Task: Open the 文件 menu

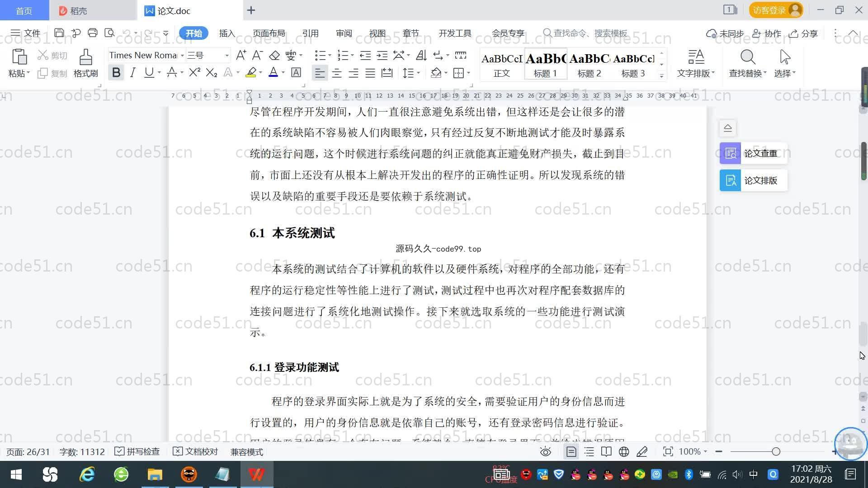Action: (x=25, y=33)
